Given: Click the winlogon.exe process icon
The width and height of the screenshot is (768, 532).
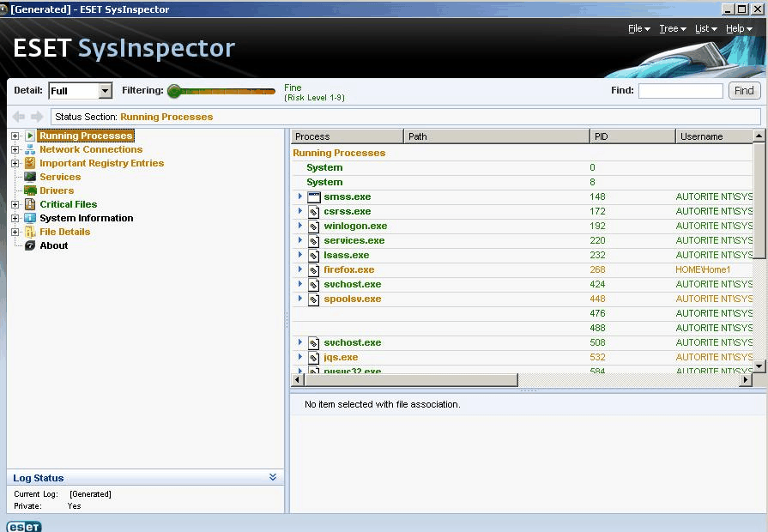Looking at the screenshot, I should [314, 227].
